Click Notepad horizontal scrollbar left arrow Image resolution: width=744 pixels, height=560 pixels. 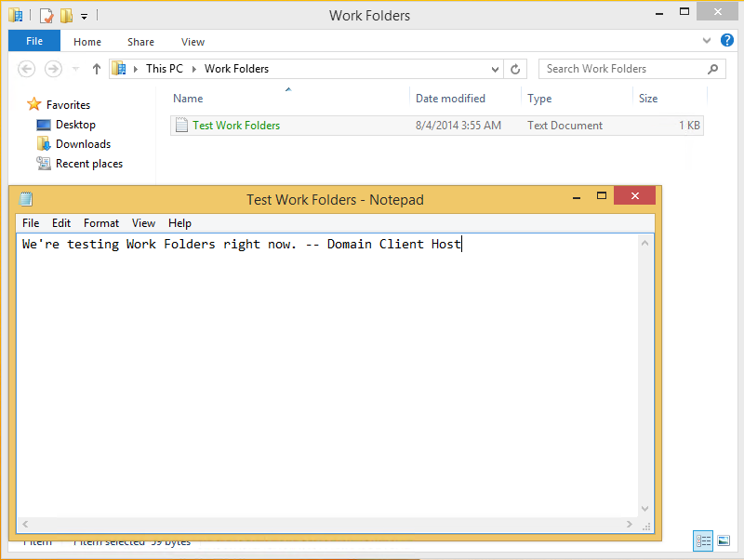click(x=25, y=525)
